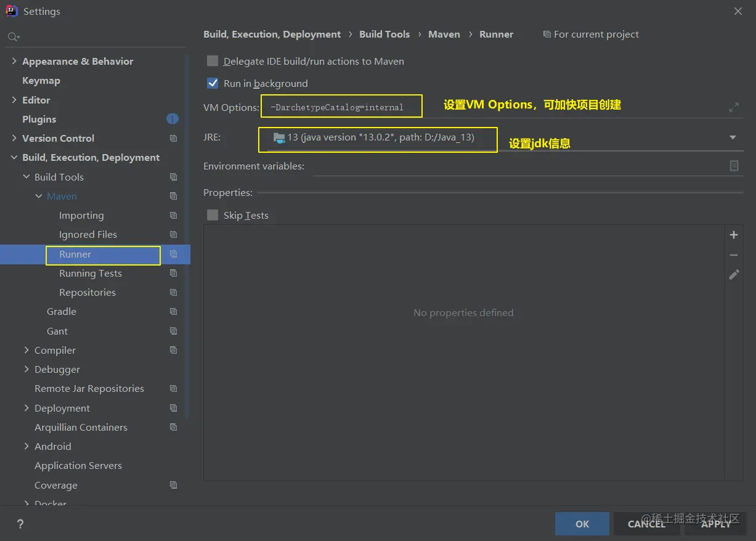Select Repositories under Maven
Image resolution: width=756 pixels, height=541 pixels.
coord(87,292)
